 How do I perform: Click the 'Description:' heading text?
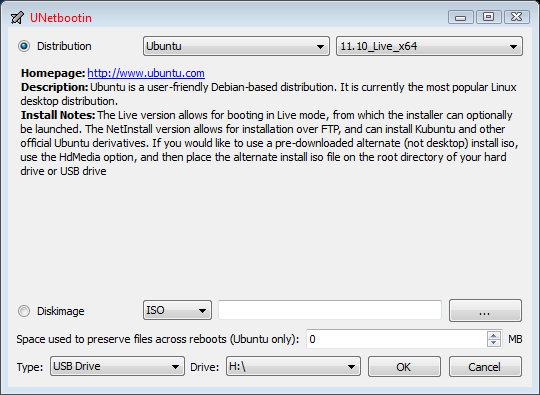tap(54, 87)
